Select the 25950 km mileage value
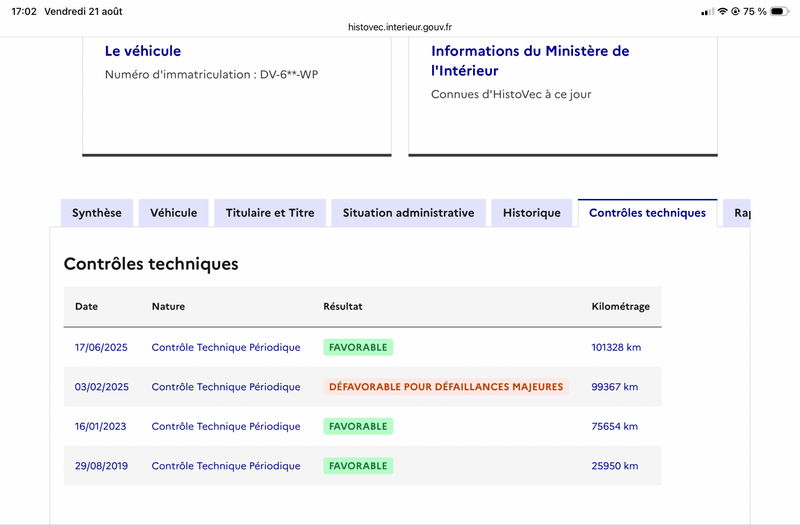The image size is (800, 525). click(614, 466)
